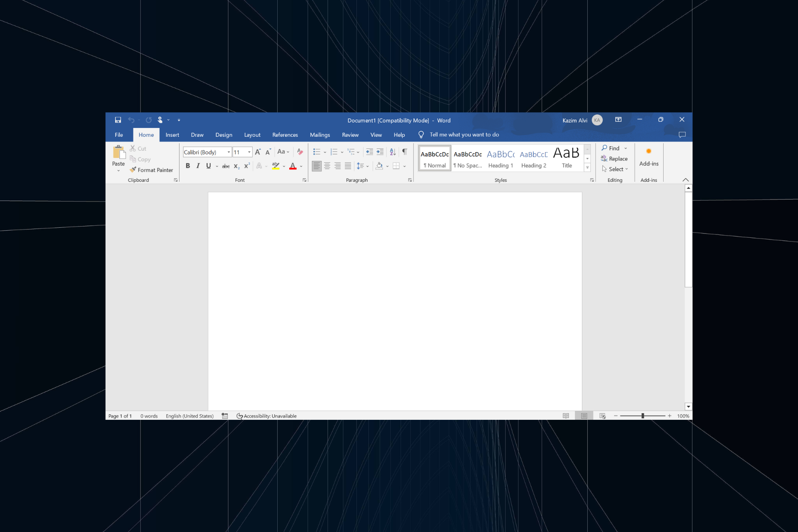This screenshot has width=798, height=532.
Task: Click the Save icon in the title bar
Action: point(118,120)
